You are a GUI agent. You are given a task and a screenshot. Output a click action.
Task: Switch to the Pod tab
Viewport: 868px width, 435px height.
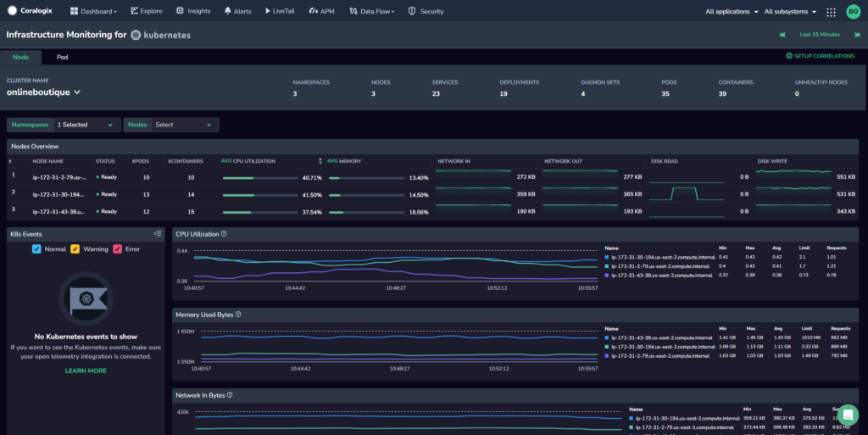62,57
